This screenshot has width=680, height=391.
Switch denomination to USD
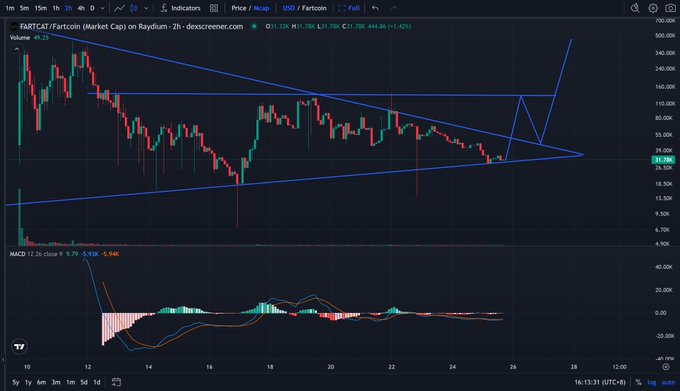(288, 8)
